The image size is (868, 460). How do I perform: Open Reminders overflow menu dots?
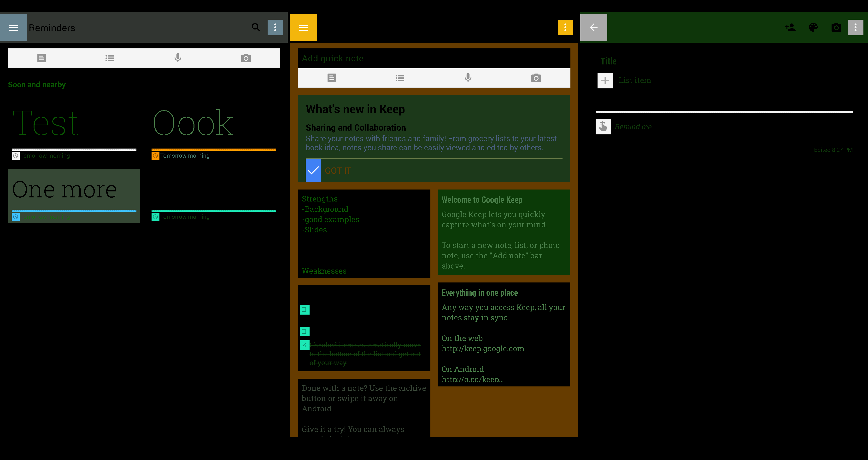tap(275, 27)
